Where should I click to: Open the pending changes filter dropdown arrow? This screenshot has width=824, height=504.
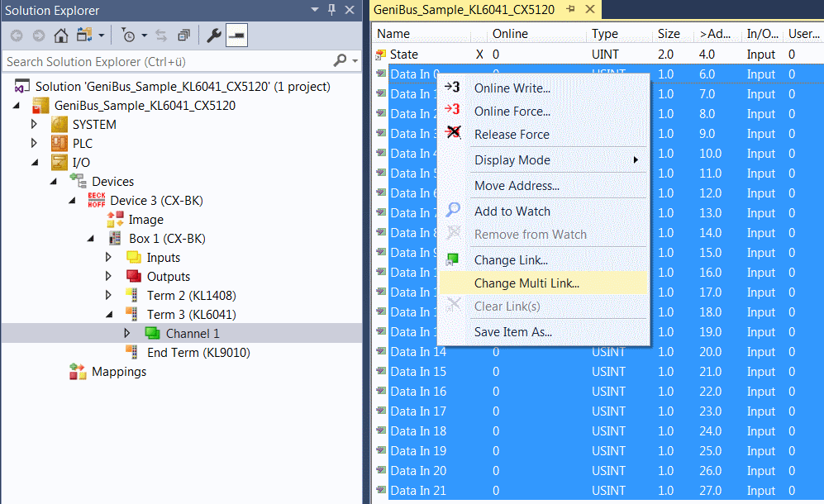coord(144,36)
